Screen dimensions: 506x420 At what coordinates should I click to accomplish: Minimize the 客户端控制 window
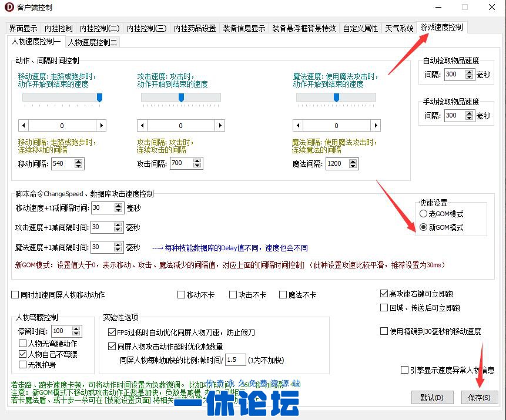tap(438, 7)
